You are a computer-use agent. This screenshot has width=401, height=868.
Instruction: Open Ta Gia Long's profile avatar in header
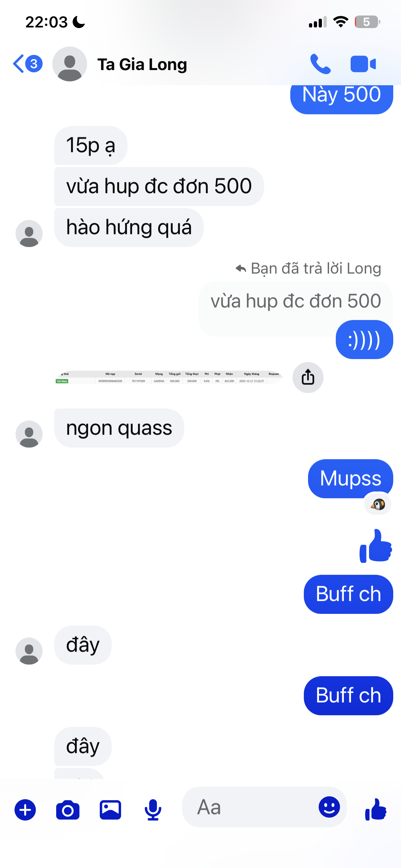coord(70,64)
